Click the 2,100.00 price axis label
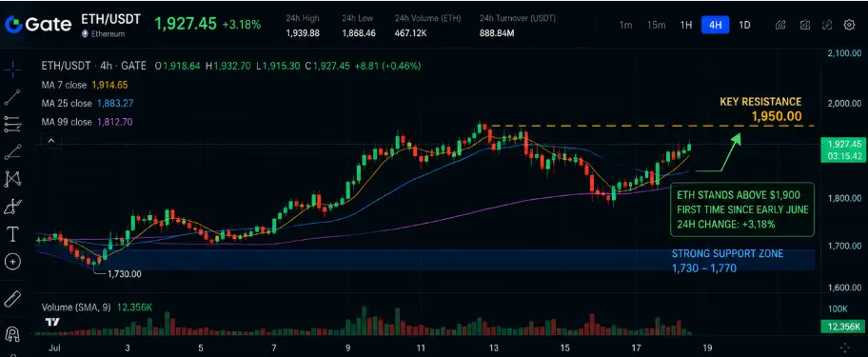The image size is (868, 357). (x=844, y=53)
